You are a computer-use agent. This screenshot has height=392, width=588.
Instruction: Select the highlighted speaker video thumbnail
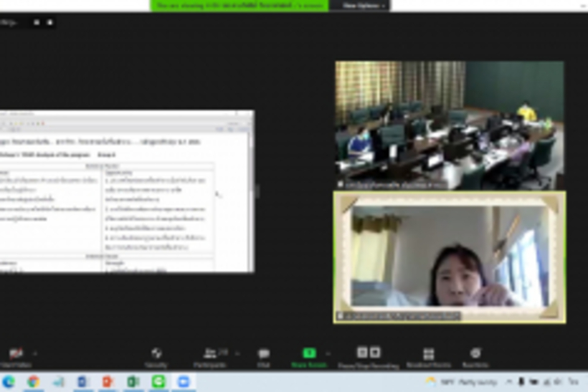tap(450, 257)
